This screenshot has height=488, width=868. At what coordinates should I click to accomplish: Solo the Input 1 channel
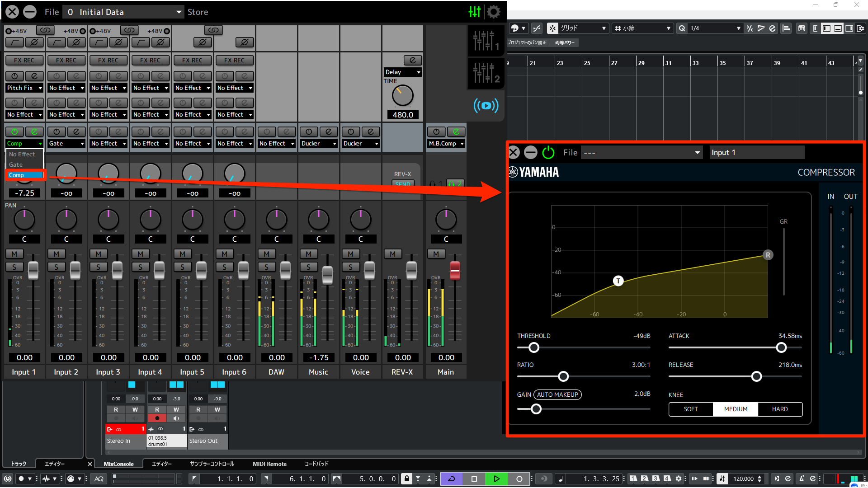point(14,267)
